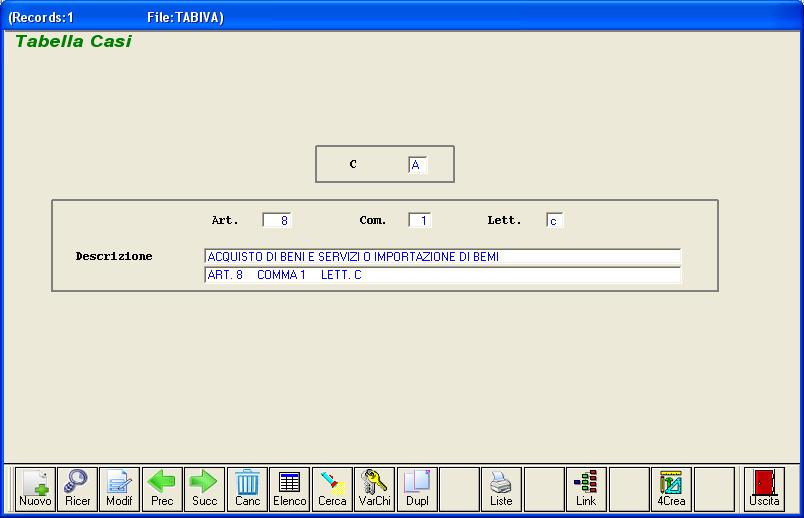Click the File:TABIVA title text
The width and height of the screenshot is (804, 518).
[x=185, y=17]
